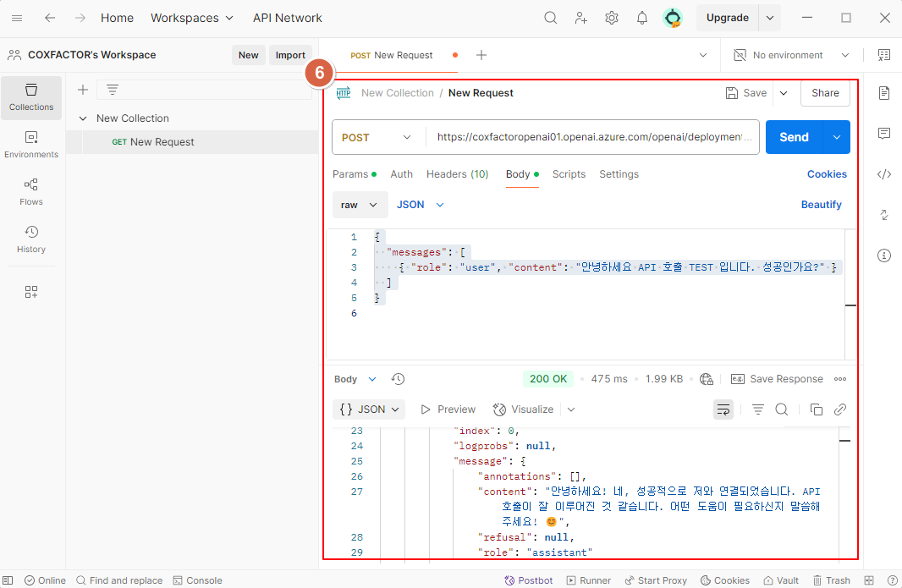Click the Share button

[826, 93]
